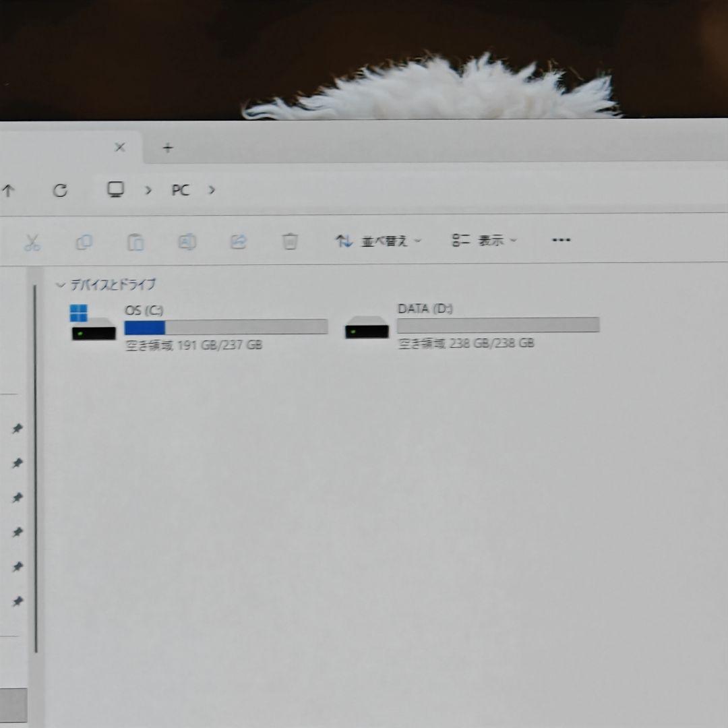
Task: Open the 並べ替え sort dropdown
Action: coord(378,241)
